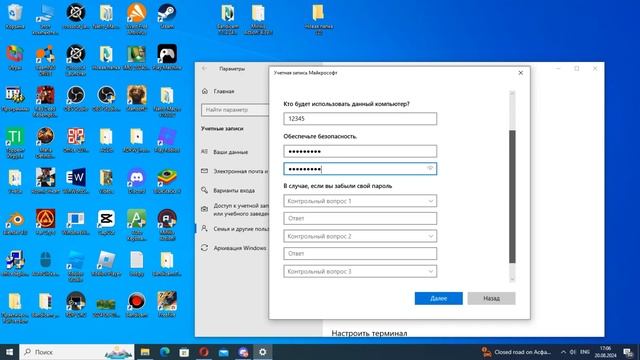Viewport: 640px width, 360px height.
Task: Open the Mail app from the taskbar
Action: click(223, 352)
